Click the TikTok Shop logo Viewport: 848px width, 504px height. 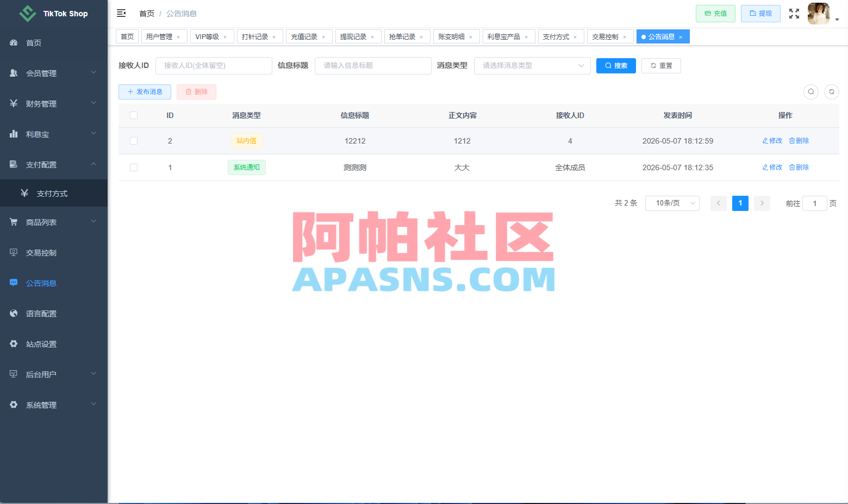point(53,14)
